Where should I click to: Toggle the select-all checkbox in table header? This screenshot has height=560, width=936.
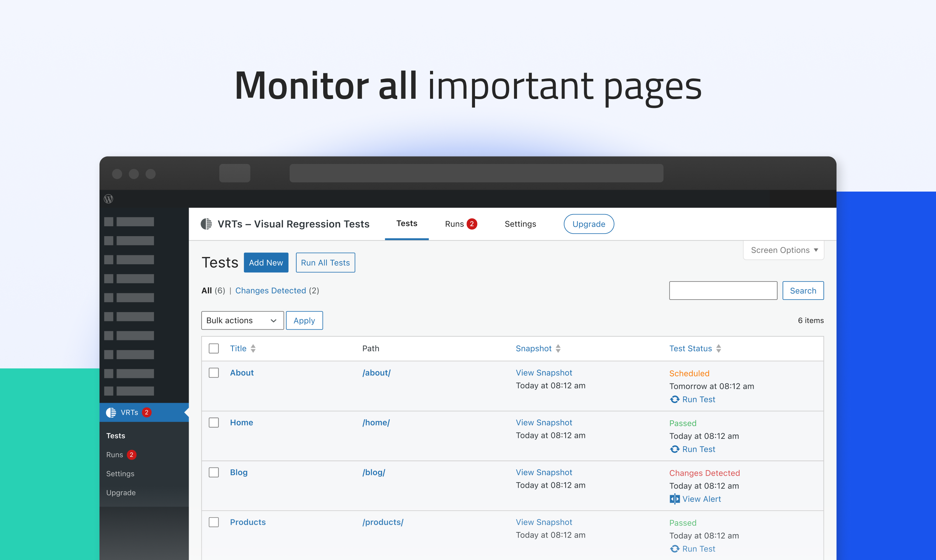coord(214,348)
